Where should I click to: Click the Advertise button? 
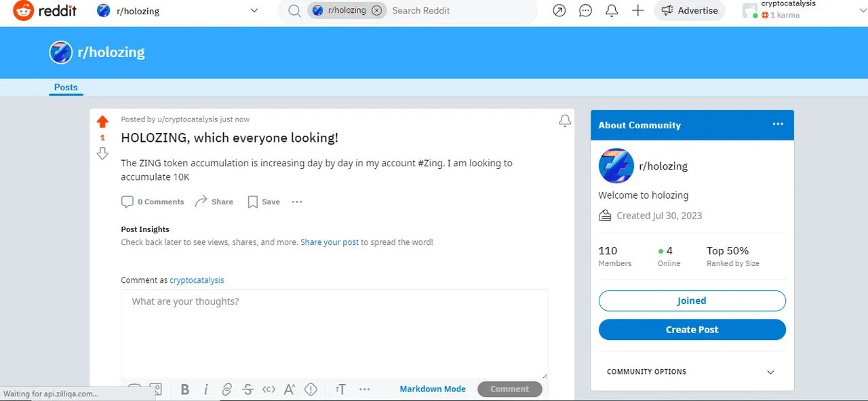690,11
